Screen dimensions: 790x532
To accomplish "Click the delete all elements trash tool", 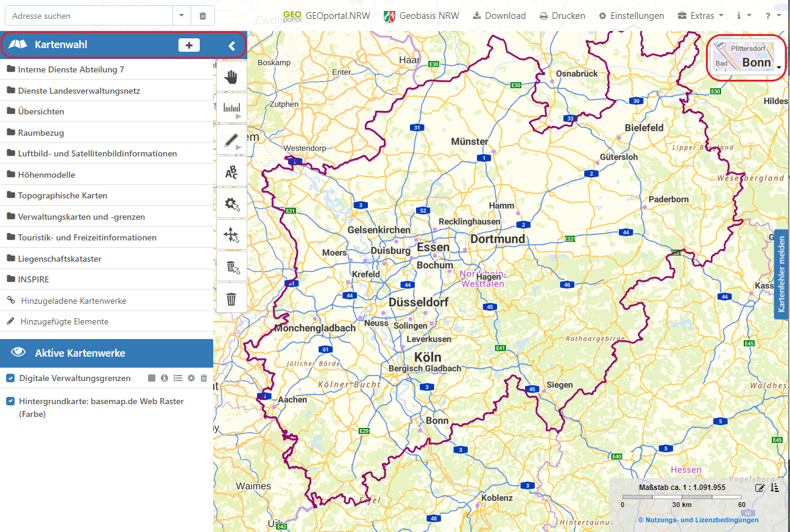I will (x=231, y=299).
